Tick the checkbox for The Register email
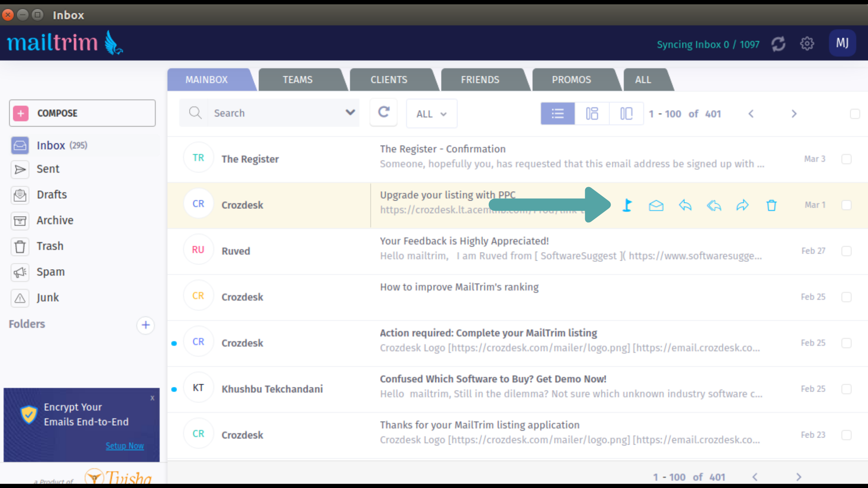The image size is (868, 488). click(x=846, y=159)
